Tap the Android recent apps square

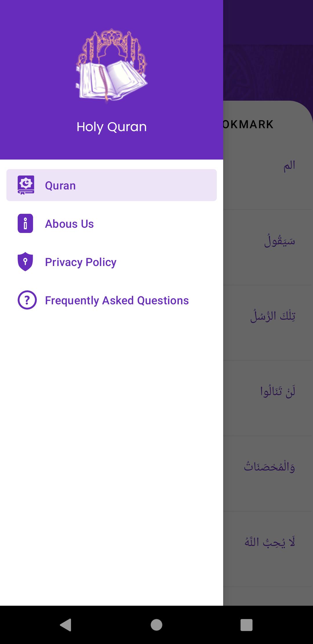[247, 625]
